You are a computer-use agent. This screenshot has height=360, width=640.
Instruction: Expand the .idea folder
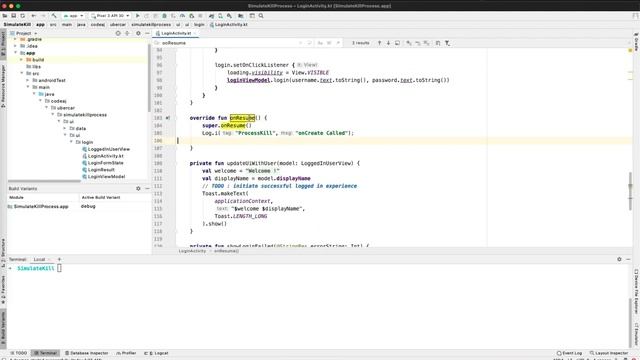[16, 46]
